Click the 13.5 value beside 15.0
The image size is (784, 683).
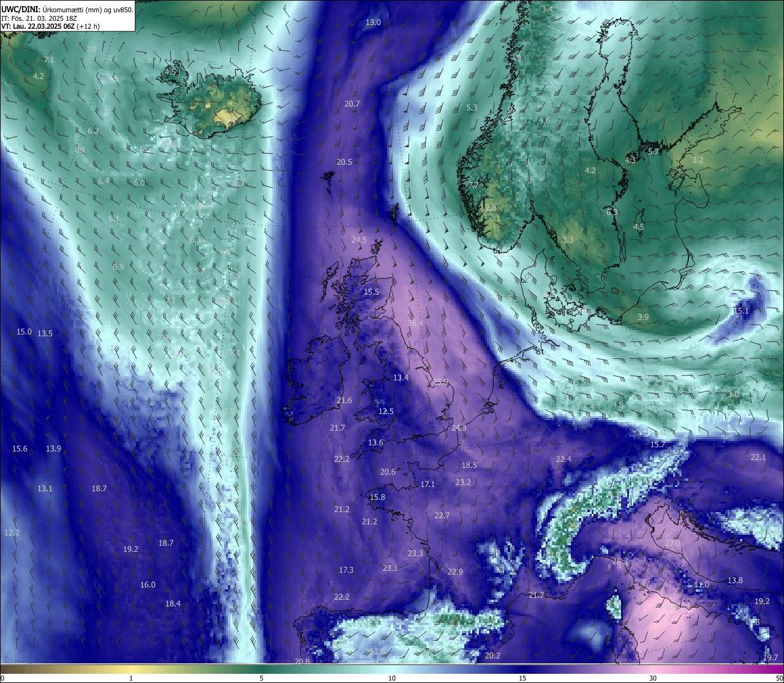45,333
